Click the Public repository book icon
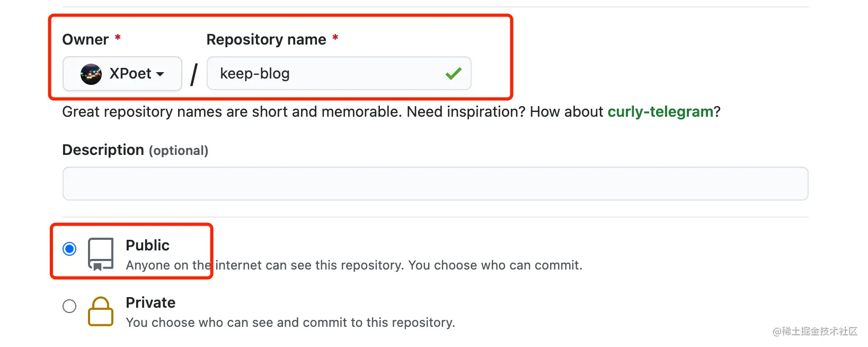This screenshot has height=347, width=868. click(101, 254)
